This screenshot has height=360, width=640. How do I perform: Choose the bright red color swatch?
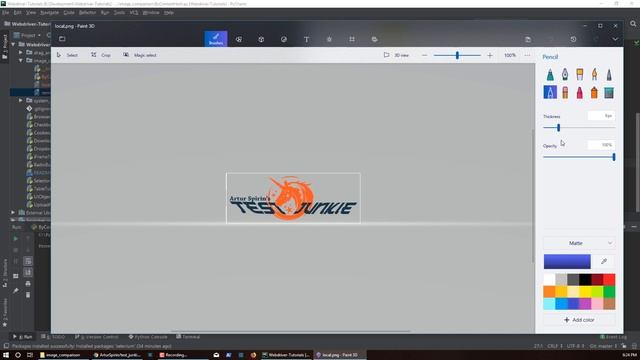tap(609, 280)
